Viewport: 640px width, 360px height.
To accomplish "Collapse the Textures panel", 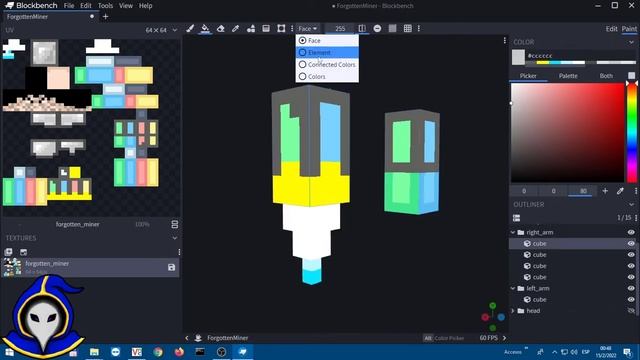I will pyautogui.click(x=175, y=238).
